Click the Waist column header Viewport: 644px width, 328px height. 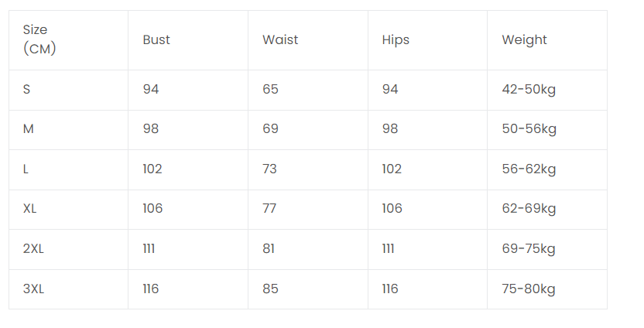point(280,40)
